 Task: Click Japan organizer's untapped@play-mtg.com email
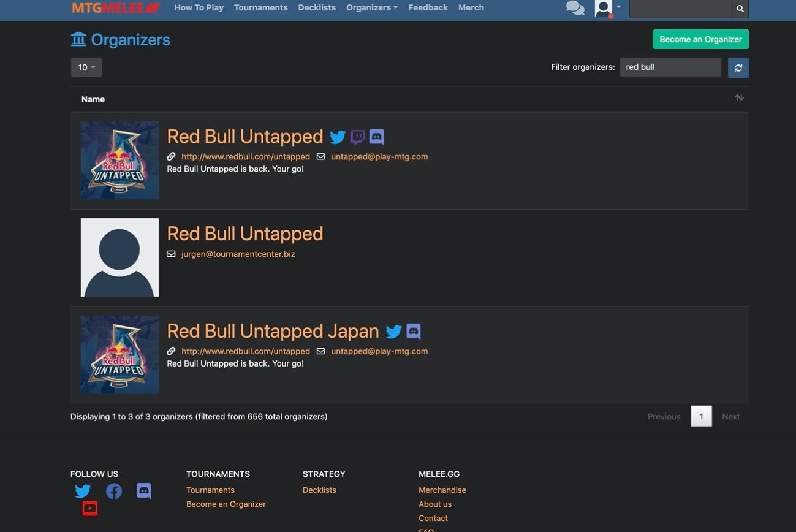(x=379, y=352)
